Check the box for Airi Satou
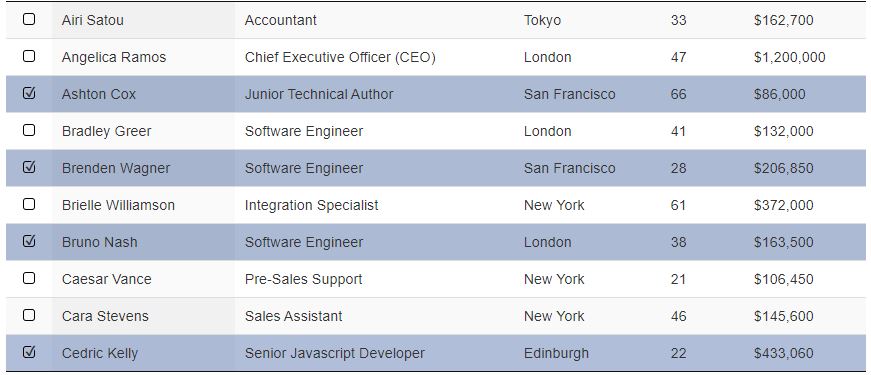871x375 pixels. coord(29,19)
